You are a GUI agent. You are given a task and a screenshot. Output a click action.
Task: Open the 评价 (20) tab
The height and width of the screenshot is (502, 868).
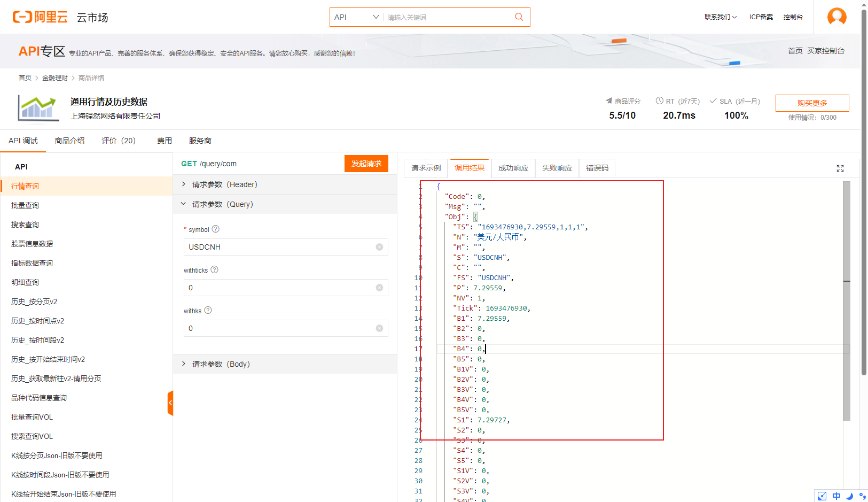pyautogui.click(x=119, y=141)
